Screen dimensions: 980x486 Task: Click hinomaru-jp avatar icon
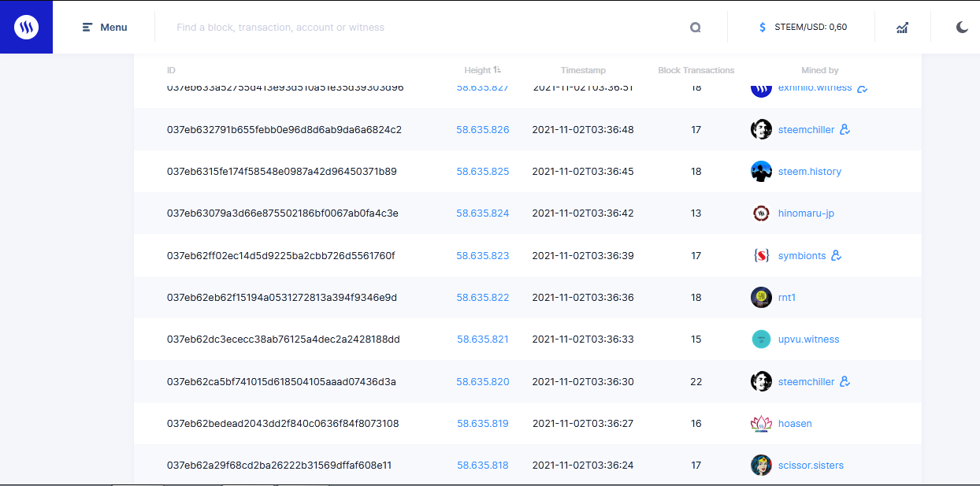[x=761, y=213]
